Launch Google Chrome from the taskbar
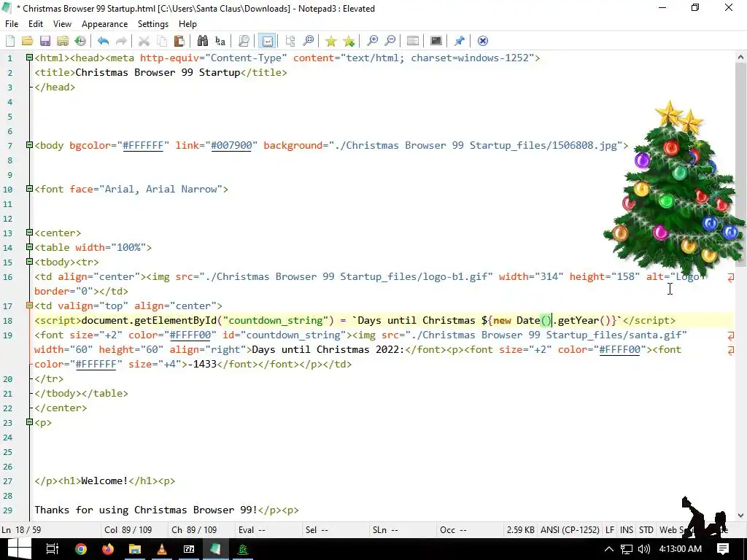This screenshot has width=747, height=560. tap(81, 549)
